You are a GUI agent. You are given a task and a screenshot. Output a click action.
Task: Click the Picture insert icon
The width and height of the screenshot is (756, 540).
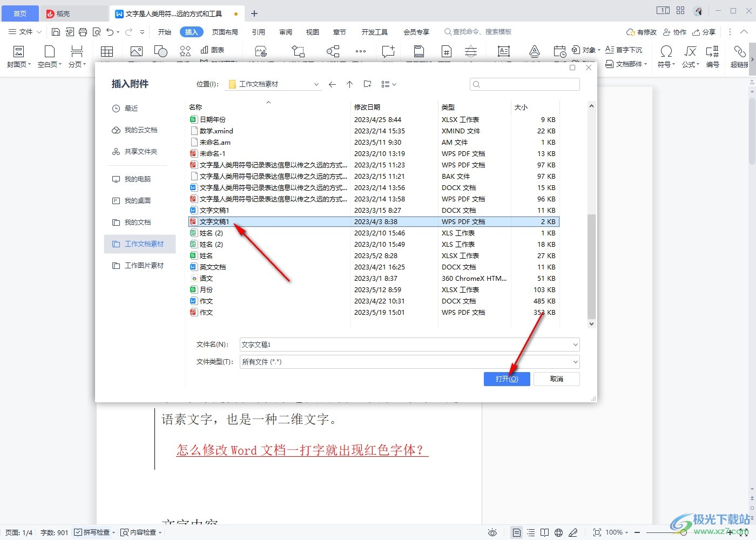(137, 52)
